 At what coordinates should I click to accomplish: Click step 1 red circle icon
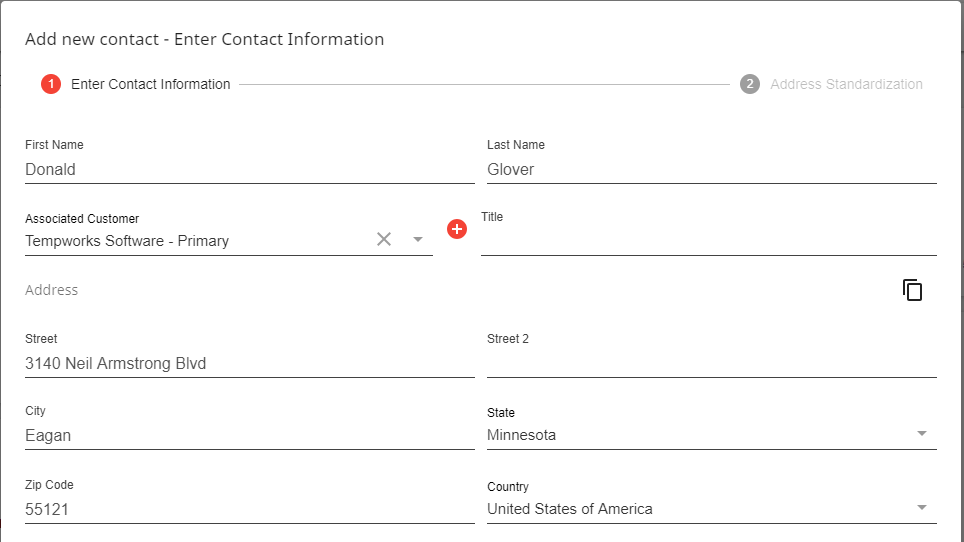51,84
